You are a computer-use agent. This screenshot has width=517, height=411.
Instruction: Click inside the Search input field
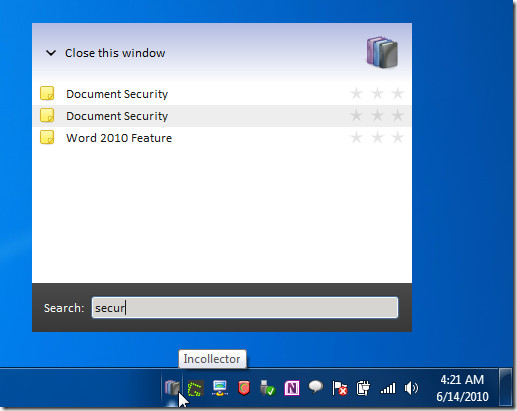click(245, 307)
